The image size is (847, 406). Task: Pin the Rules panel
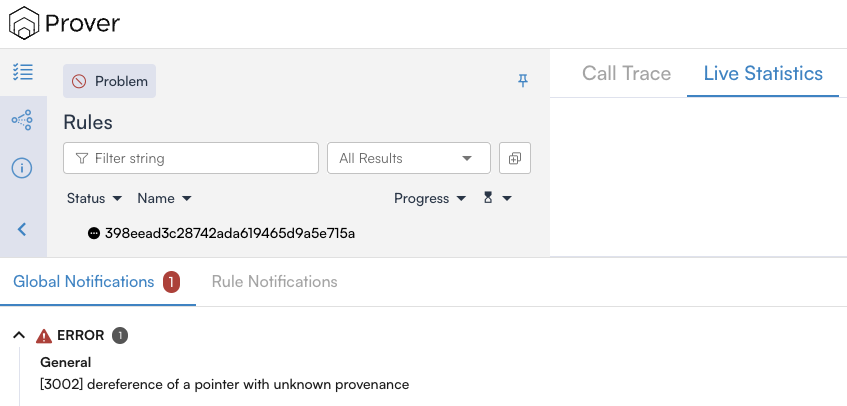point(522,81)
